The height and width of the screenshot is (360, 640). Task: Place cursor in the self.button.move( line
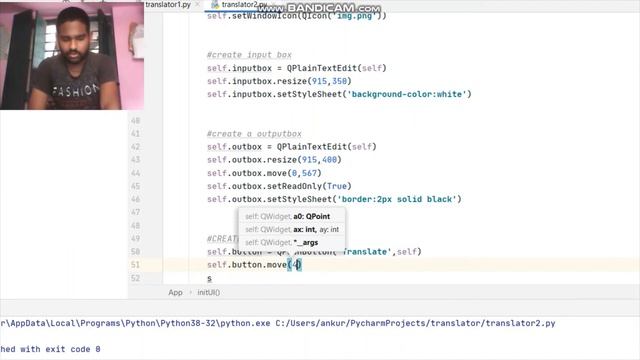point(254,265)
